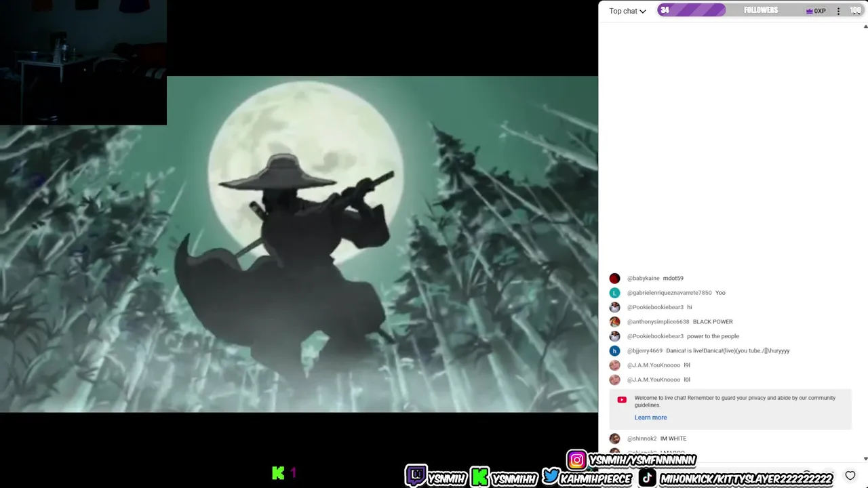The width and height of the screenshot is (868, 488).
Task: Click the TikTok logo in overlay
Action: pyautogui.click(x=648, y=477)
